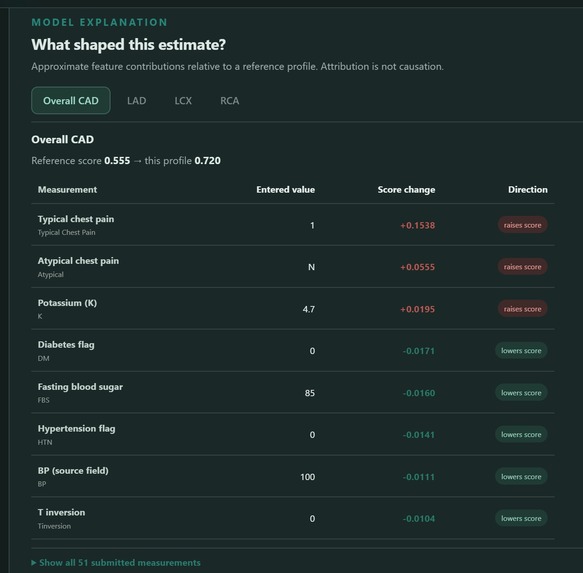Click lowers score badge for BP (source field)

[x=521, y=476]
